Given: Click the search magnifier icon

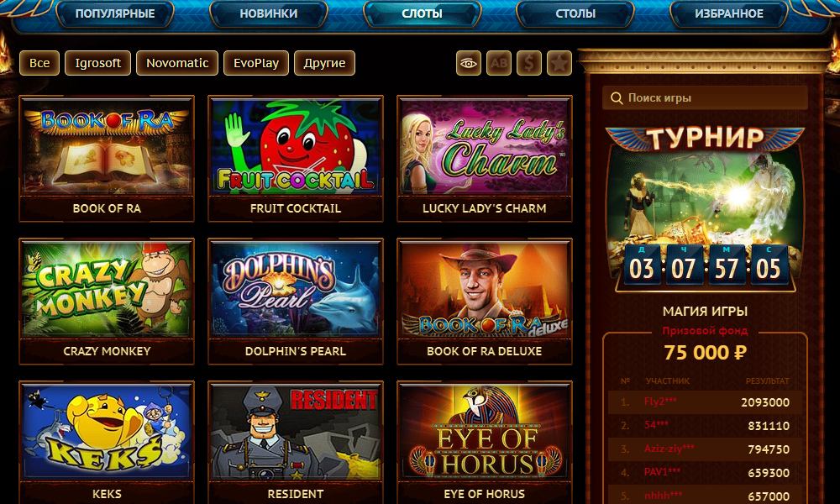Looking at the screenshot, I should click(617, 98).
